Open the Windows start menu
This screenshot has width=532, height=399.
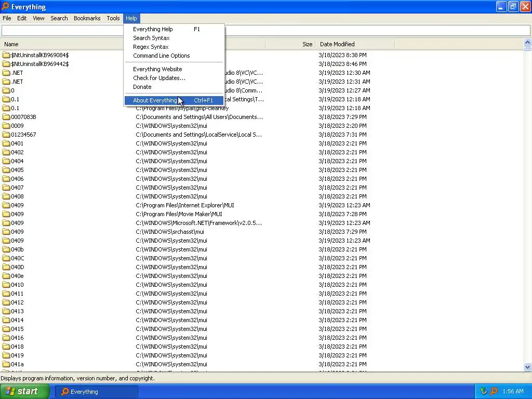[25, 392]
